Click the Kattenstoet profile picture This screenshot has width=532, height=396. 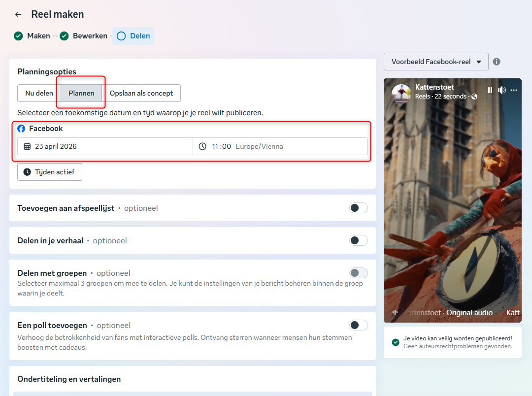(x=401, y=93)
